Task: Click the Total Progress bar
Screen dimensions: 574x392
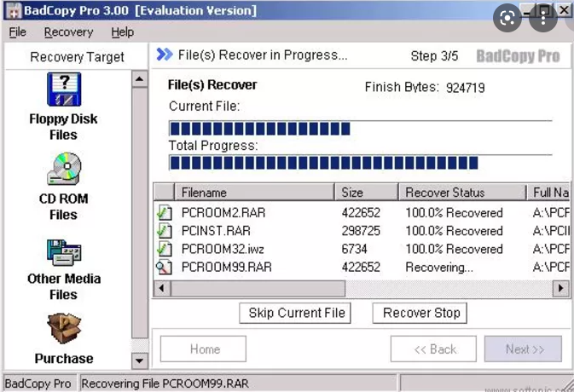Action: (361, 163)
